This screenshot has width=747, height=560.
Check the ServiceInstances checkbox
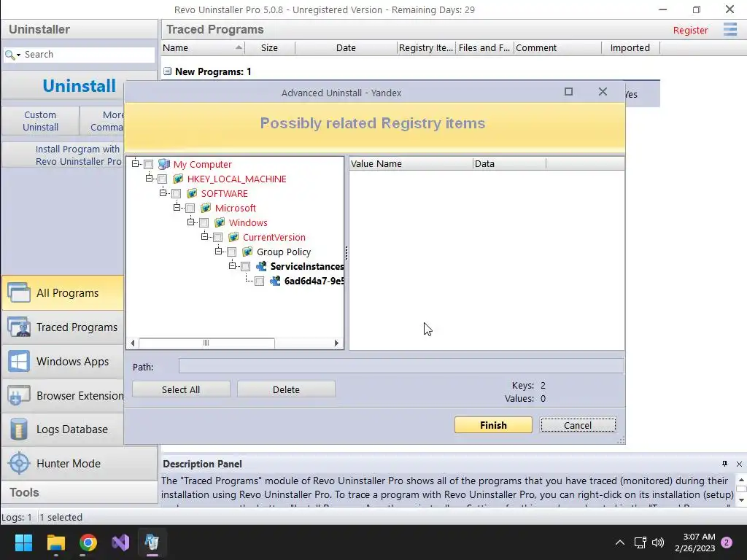[x=245, y=266]
